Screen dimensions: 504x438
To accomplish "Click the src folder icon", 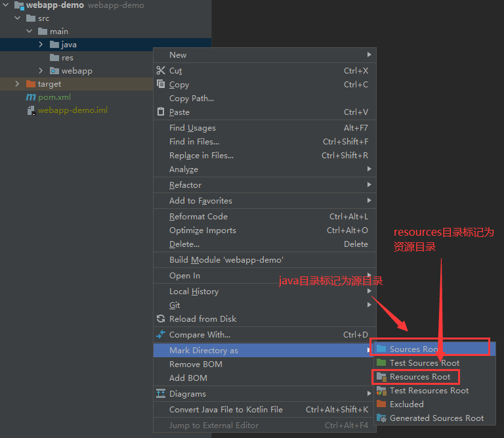I will coord(31,18).
